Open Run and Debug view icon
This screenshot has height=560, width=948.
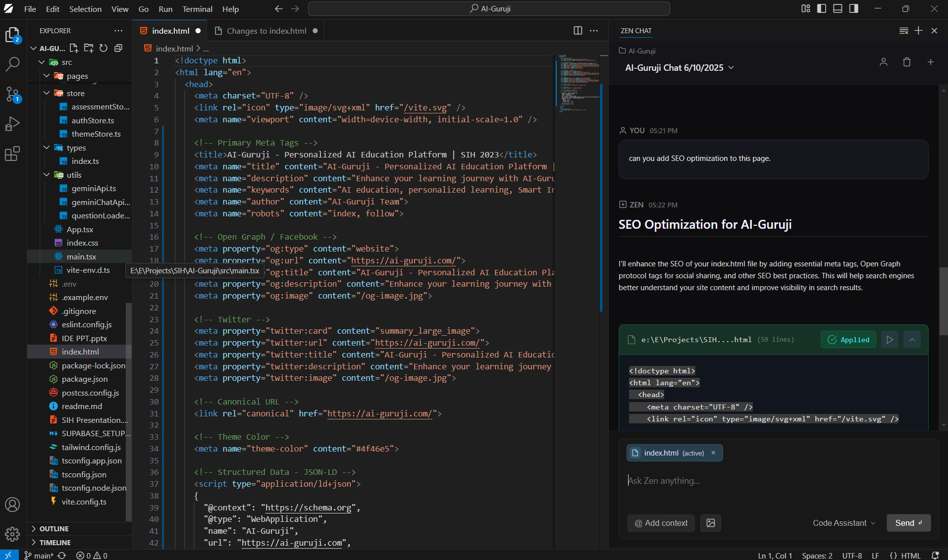point(12,124)
